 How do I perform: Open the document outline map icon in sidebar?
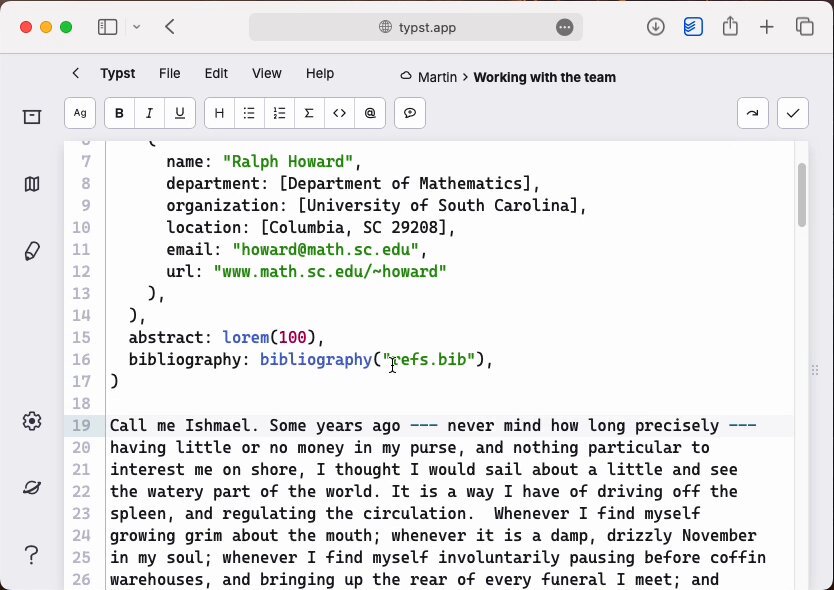pos(32,184)
